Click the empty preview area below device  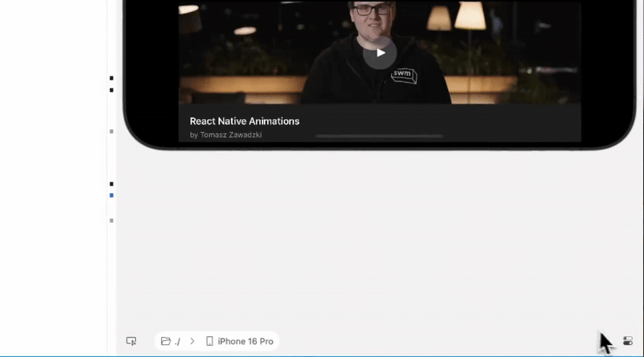click(x=378, y=241)
